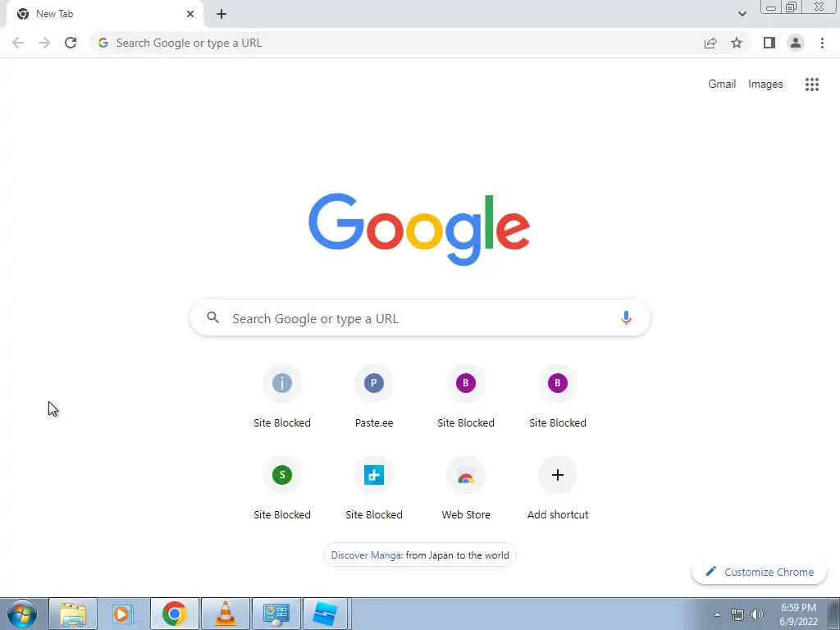Launch Windows Media Player from taskbar
Image resolution: width=840 pixels, height=630 pixels.
click(x=123, y=614)
